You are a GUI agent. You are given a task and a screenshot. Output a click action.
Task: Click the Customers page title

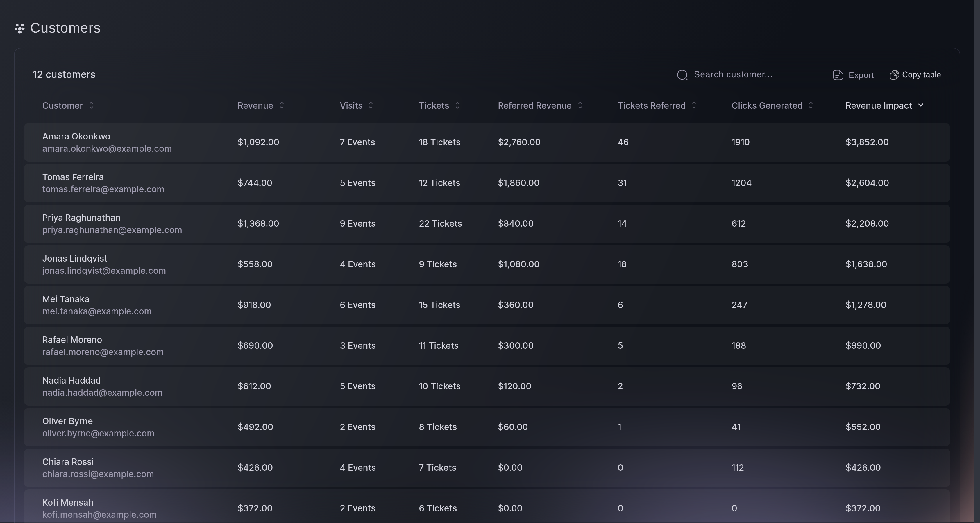pos(65,28)
